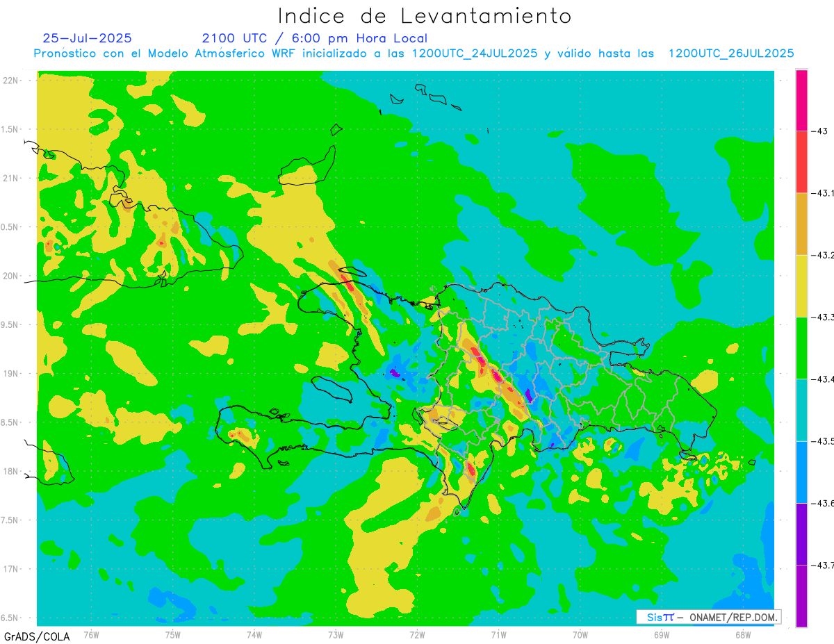Pick the purple legend swatch above -43.7

tap(801, 534)
